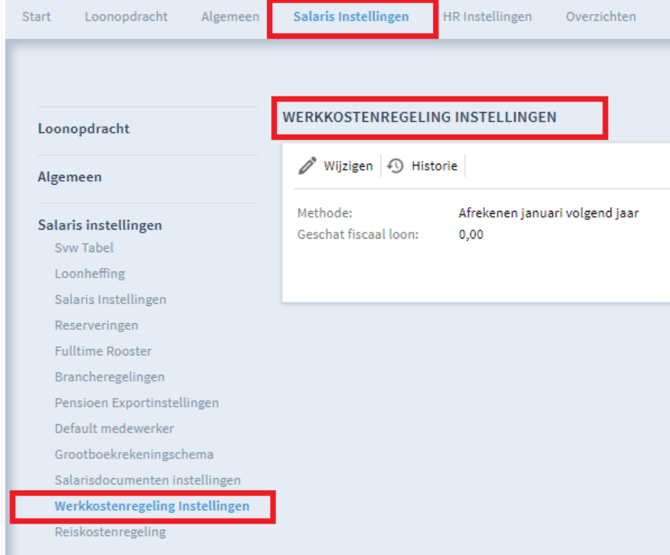The height and width of the screenshot is (555, 670).
Task: Open Grootboekrekeningschema in sidebar
Action: coord(134,455)
